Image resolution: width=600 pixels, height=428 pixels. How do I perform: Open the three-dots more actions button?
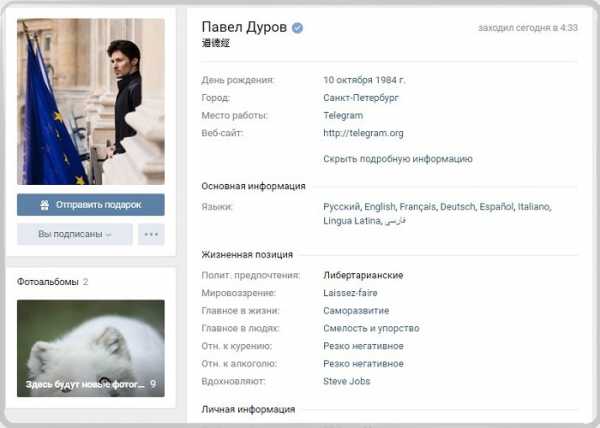pyautogui.click(x=151, y=234)
